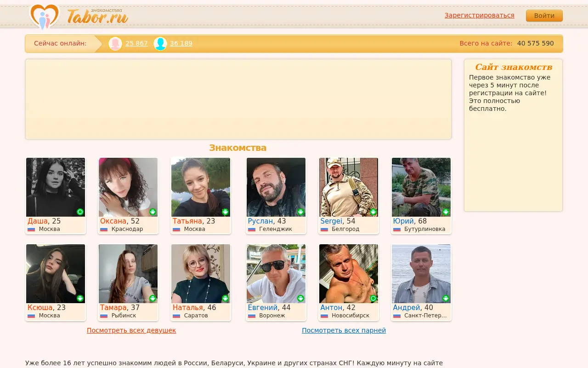Click the green online indicator on Антон's photo

pos(373,298)
